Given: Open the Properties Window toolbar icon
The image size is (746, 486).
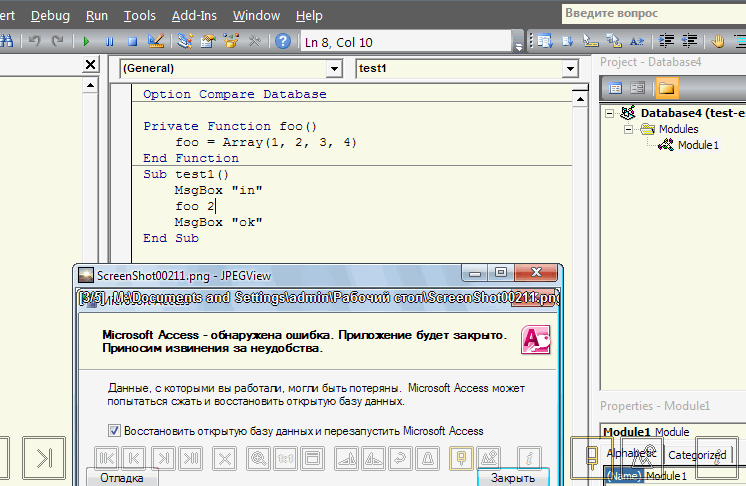Looking at the screenshot, I should coord(208,41).
